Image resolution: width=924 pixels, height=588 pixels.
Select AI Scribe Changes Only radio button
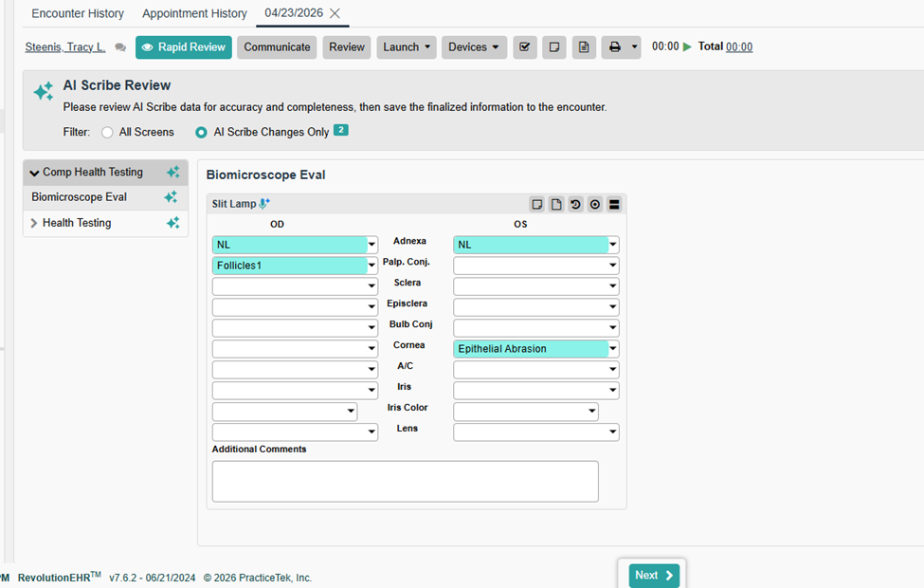(201, 133)
